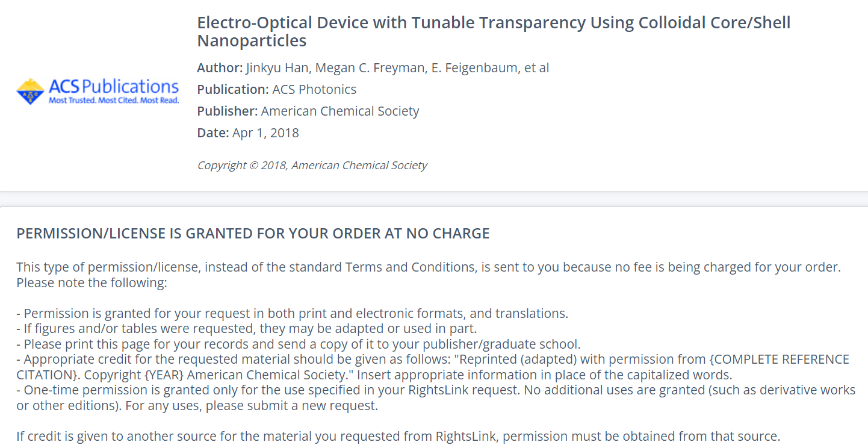Click the final line about credit to another source
This screenshot has width=868, height=448.
tap(398, 436)
